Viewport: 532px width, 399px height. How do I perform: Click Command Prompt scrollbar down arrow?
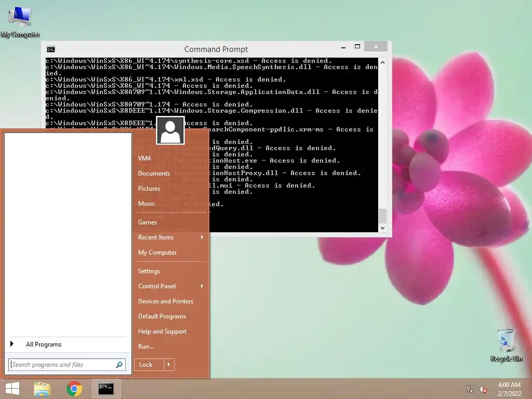[x=382, y=228]
